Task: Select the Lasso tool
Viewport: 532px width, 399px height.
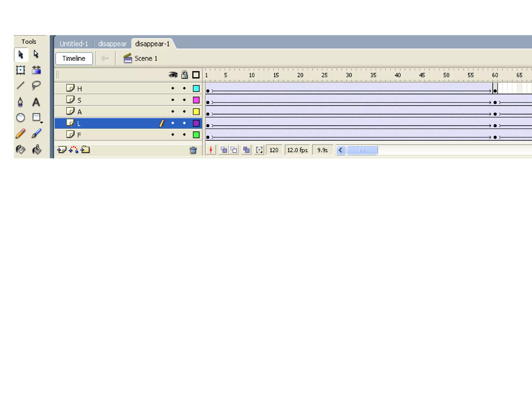Action: click(36, 85)
